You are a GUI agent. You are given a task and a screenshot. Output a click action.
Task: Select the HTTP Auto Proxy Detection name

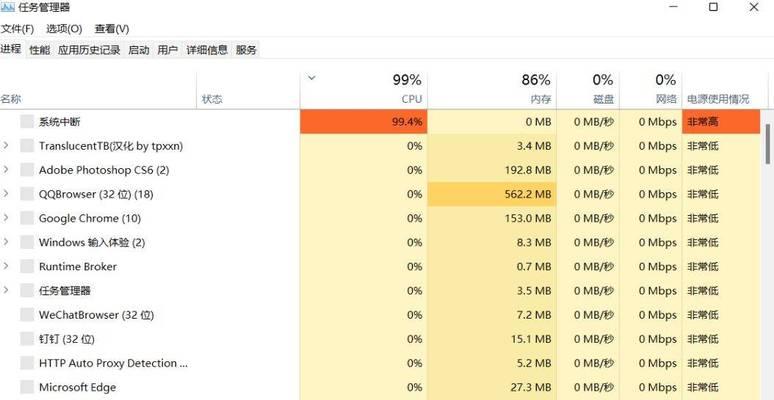click(x=114, y=363)
